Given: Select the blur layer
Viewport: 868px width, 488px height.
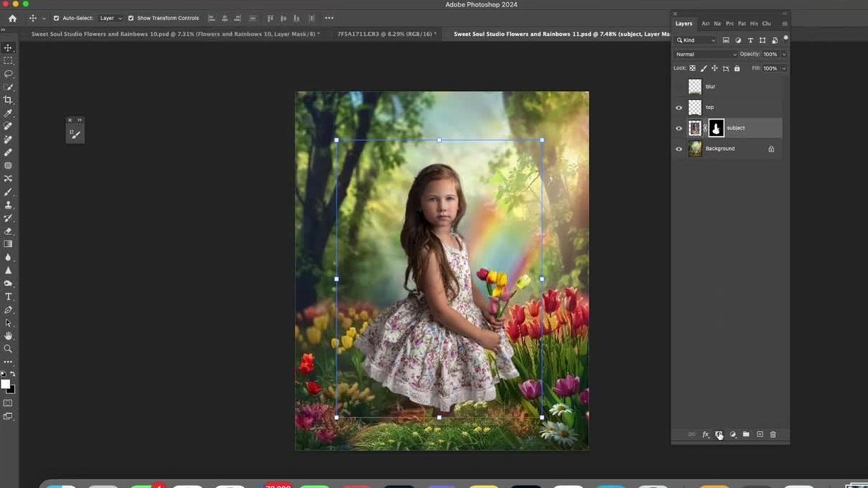Looking at the screenshot, I should click(710, 87).
